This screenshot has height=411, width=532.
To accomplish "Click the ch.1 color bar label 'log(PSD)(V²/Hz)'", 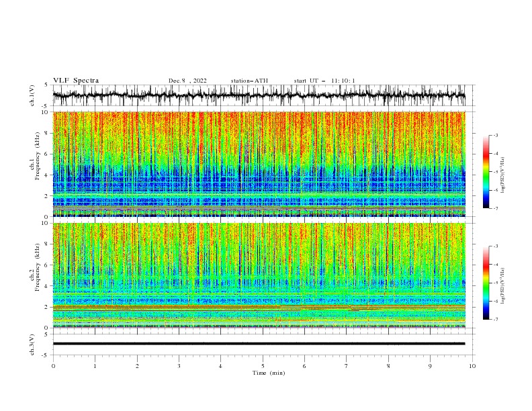I will click(502, 175).
